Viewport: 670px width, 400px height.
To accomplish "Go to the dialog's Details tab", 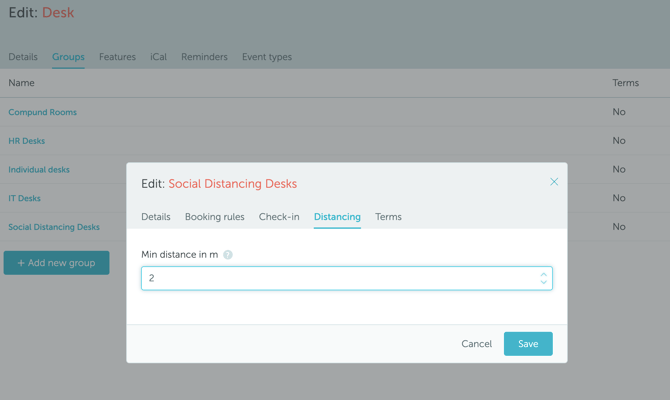I will coord(156,217).
